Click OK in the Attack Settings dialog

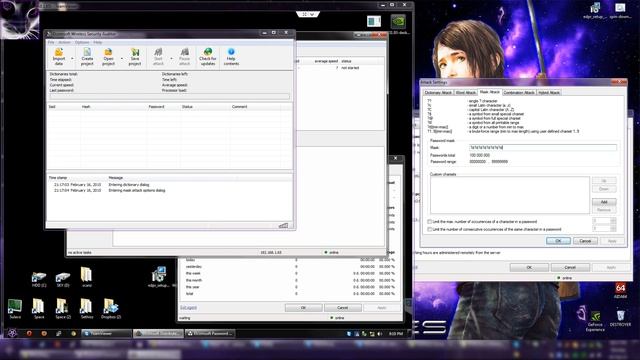[x=558, y=241]
